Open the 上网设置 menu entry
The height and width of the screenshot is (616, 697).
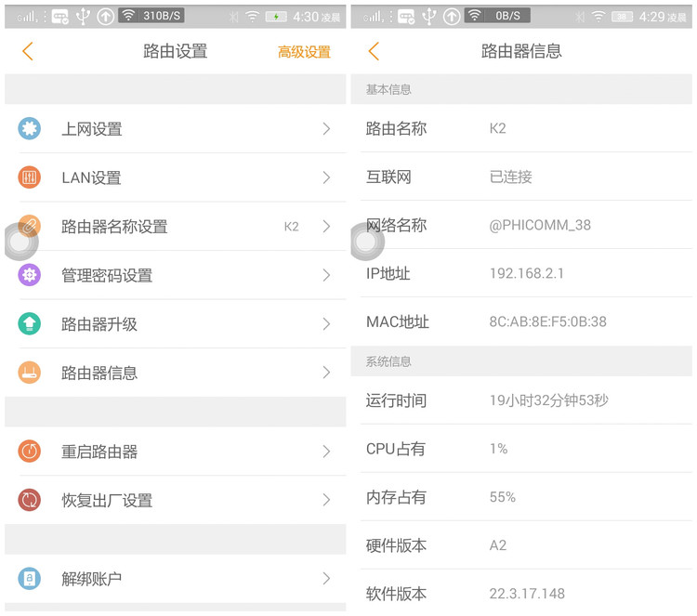(175, 129)
